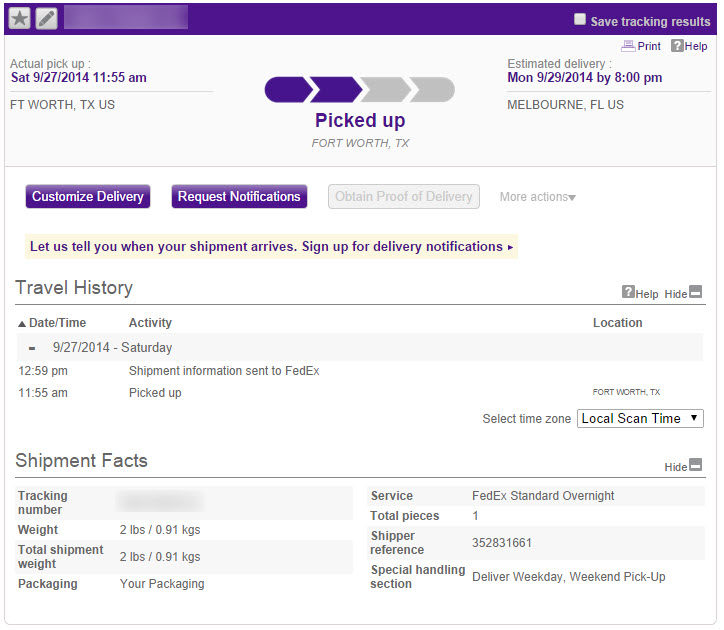This screenshot has height=630, width=724.
Task: Sort by Date/Time column header
Action: (x=52, y=323)
